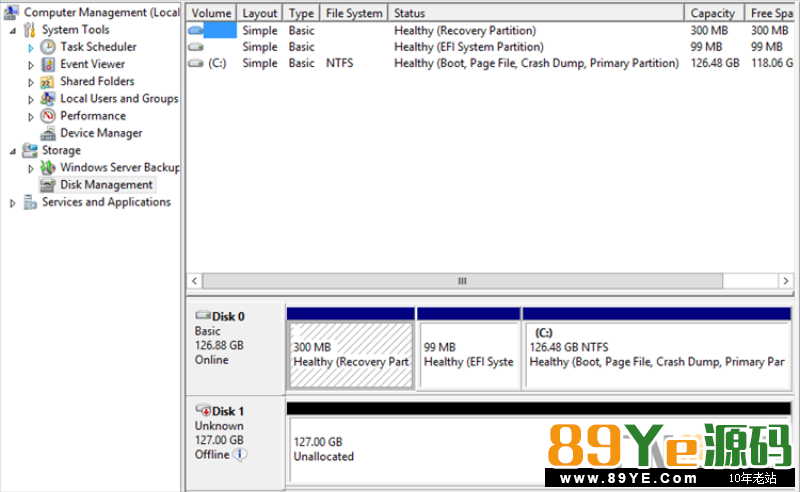The image size is (800, 492).
Task: Click the Services and Applications icon
Action: click(x=30, y=202)
